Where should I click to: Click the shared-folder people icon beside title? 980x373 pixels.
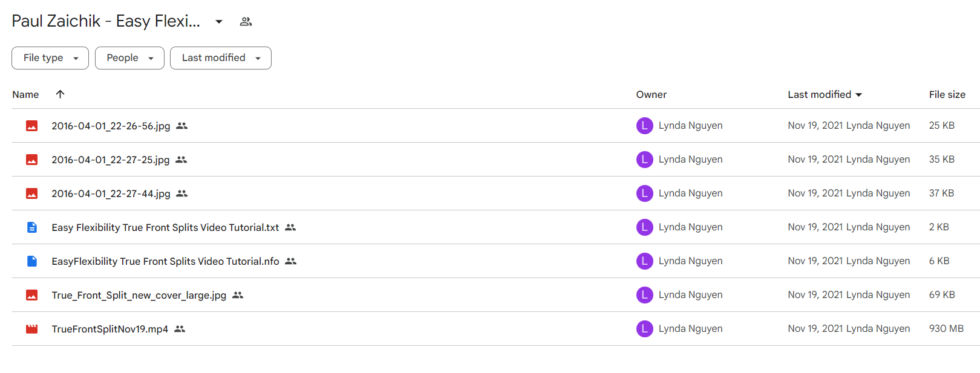pyautogui.click(x=246, y=22)
